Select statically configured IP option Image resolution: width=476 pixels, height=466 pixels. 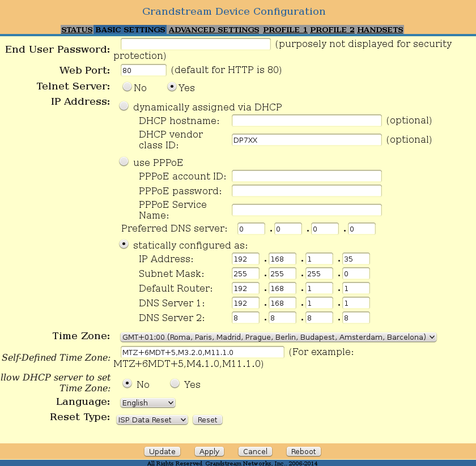pos(124,245)
